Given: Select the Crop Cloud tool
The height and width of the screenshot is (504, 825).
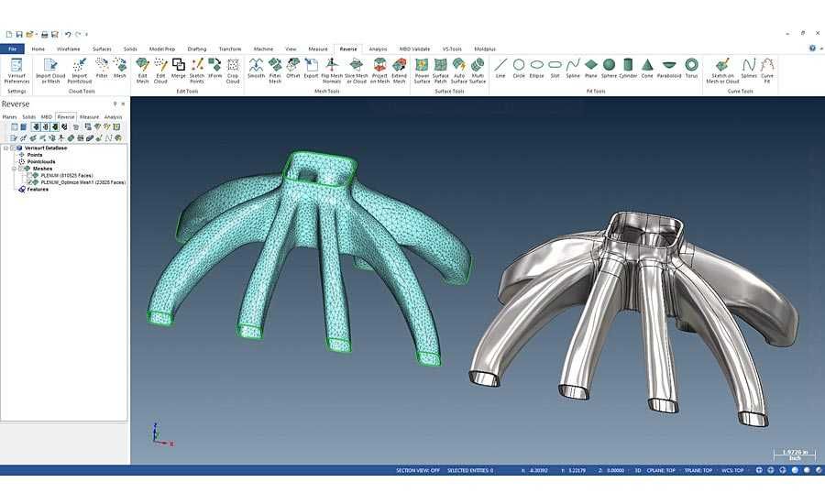Looking at the screenshot, I should 233,71.
